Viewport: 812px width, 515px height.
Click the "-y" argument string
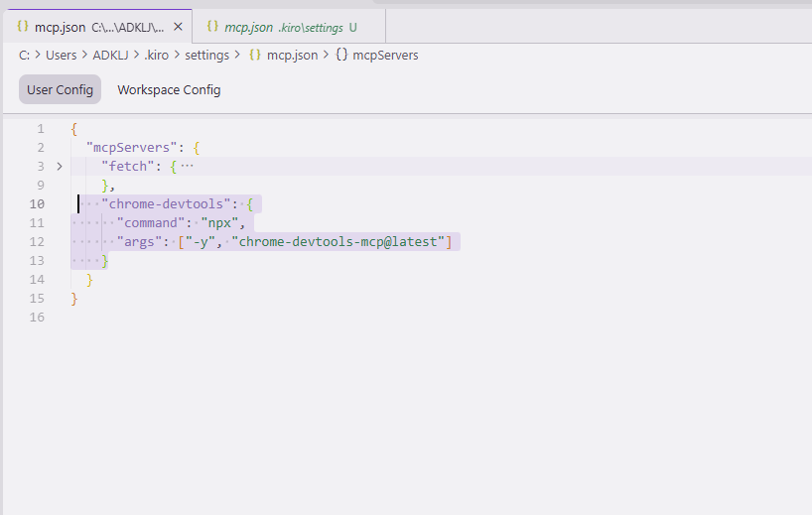200,242
